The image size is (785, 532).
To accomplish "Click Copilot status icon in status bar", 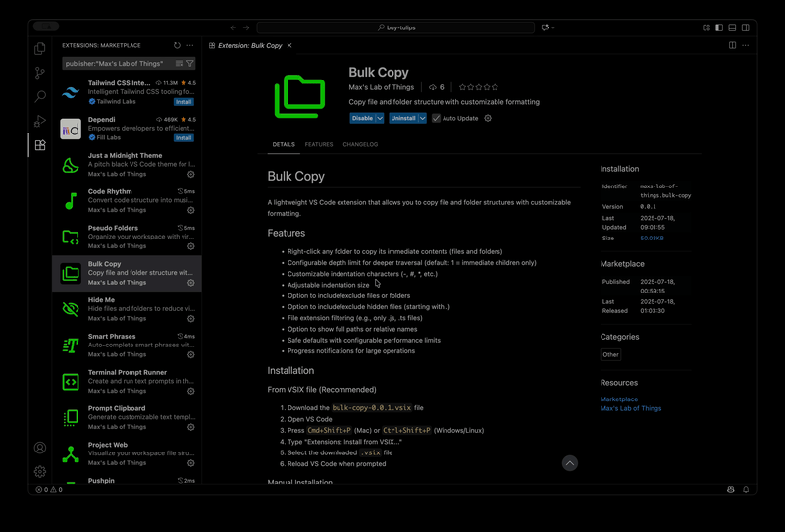I will tap(730, 490).
